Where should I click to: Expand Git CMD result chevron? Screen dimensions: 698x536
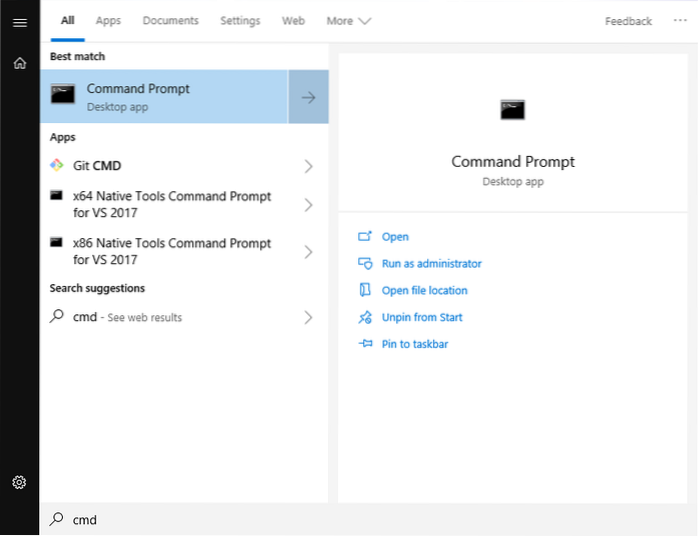click(308, 166)
